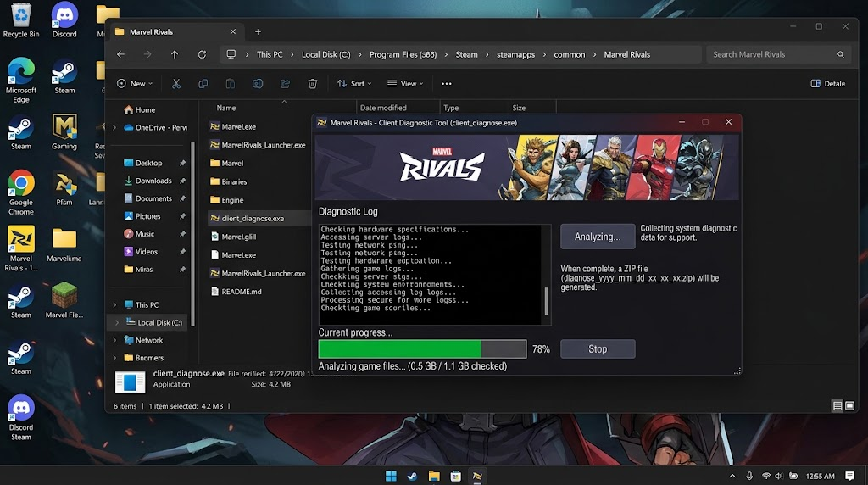Screen dimensions: 868x485
Task: Select the client_diagnose.exe file
Action: pos(253,218)
